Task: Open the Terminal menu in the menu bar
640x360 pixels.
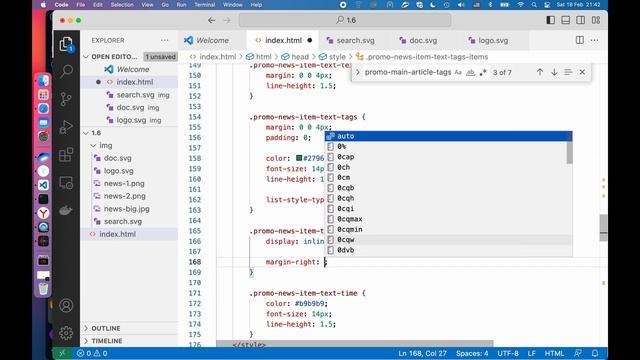Action: [x=204, y=4]
